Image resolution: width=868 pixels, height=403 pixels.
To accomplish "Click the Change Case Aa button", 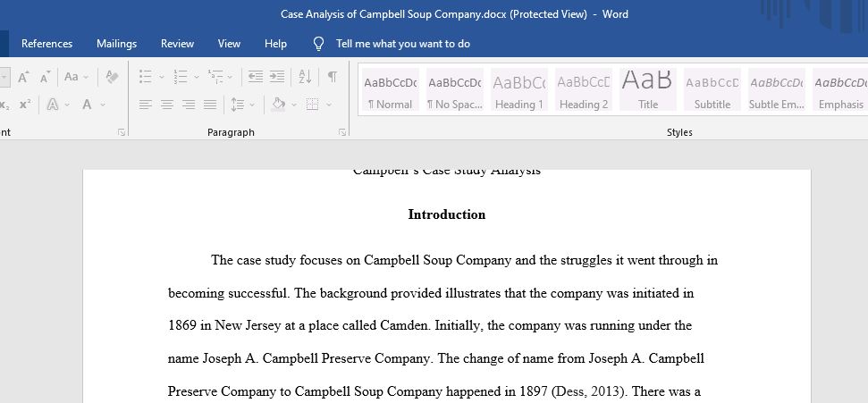I will click(71, 77).
